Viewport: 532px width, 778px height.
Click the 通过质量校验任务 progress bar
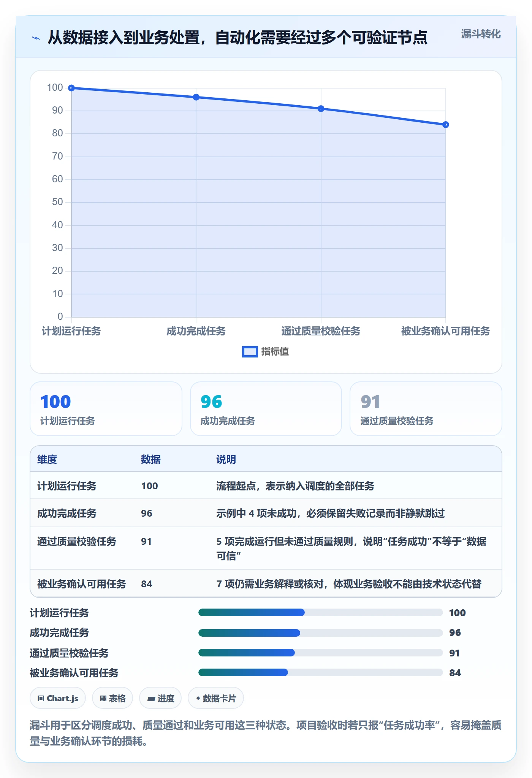(x=321, y=653)
